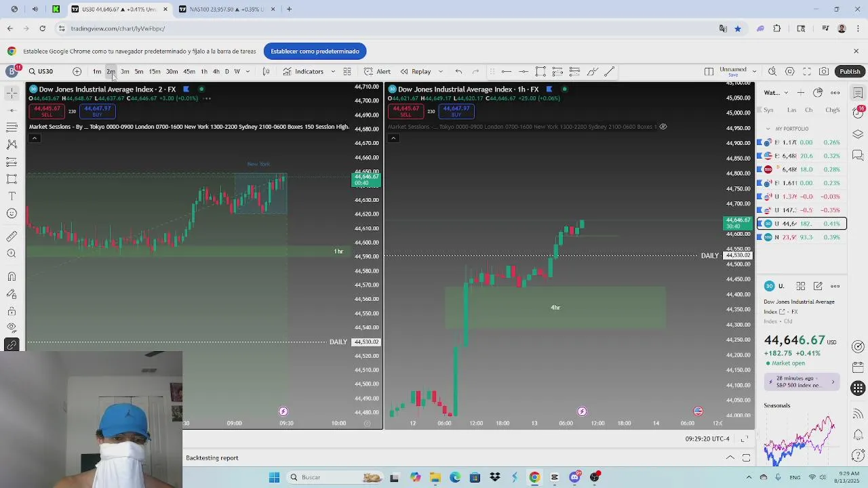Select the 15m timeframe
868x488 pixels.
pyautogui.click(x=155, y=71)
